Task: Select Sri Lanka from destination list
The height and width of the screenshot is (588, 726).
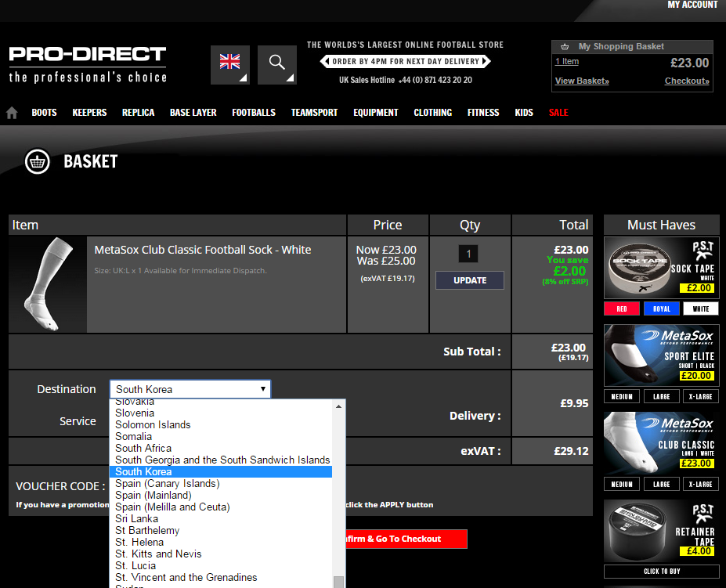Action: 220,519
